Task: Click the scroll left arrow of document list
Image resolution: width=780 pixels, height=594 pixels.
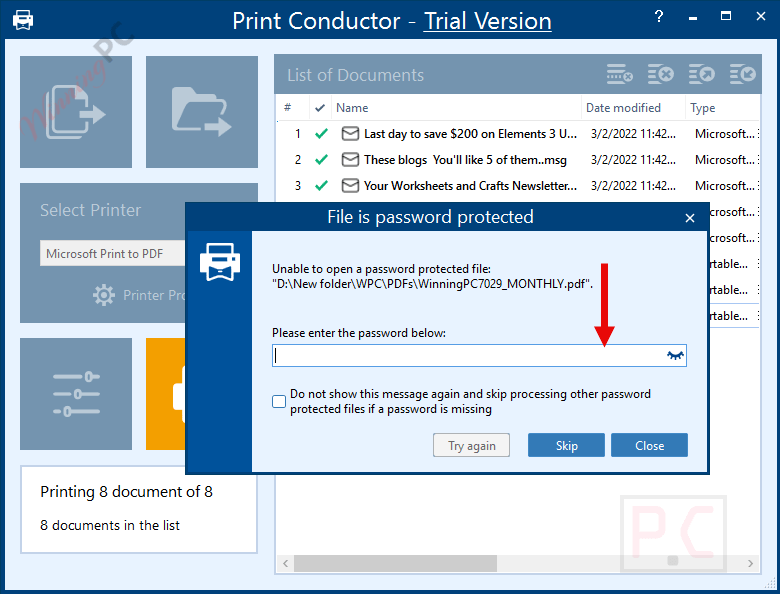Action: [x=286, y=563]
